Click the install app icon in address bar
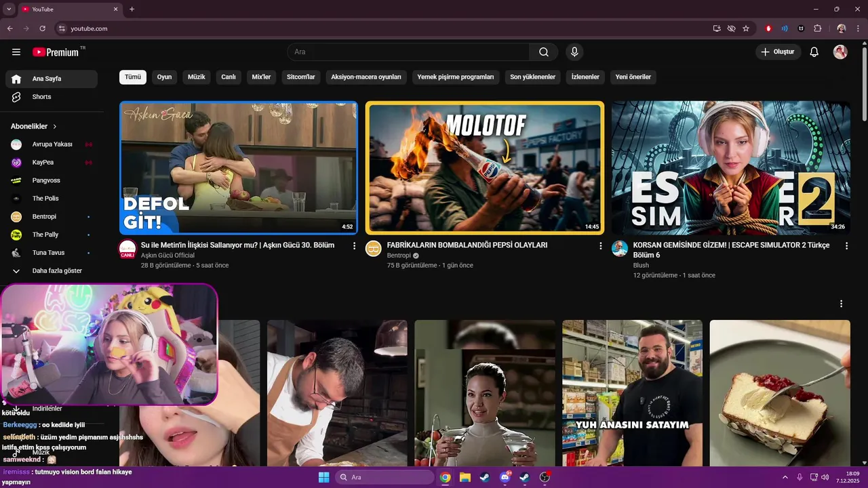Viewport: 868px width, 488px height. click(717, 28)
